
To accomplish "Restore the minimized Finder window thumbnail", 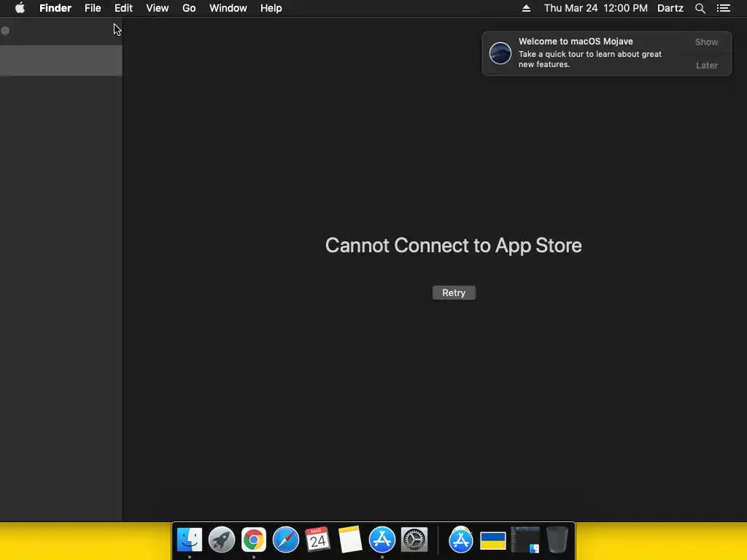I will [x=525, y=540].
